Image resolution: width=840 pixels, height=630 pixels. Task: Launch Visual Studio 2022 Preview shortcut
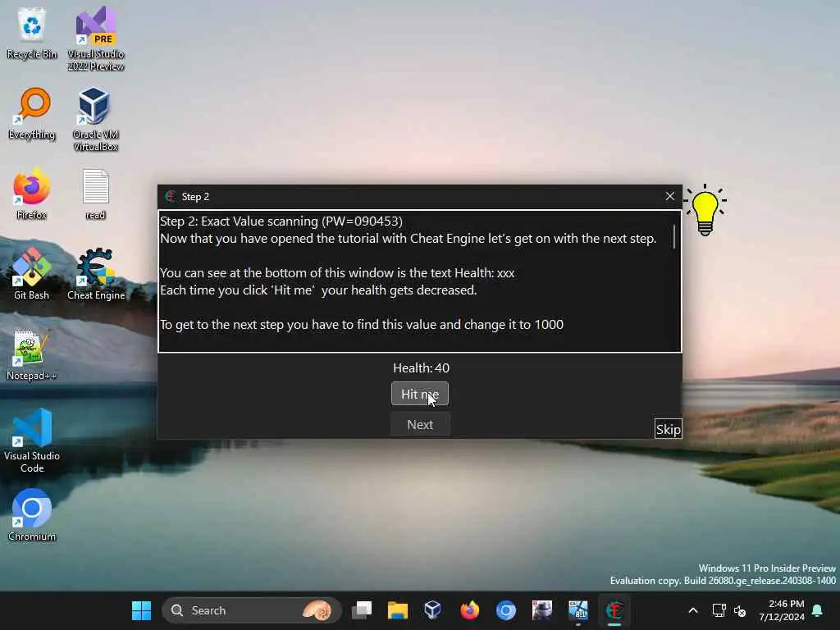tap(95, 38)
